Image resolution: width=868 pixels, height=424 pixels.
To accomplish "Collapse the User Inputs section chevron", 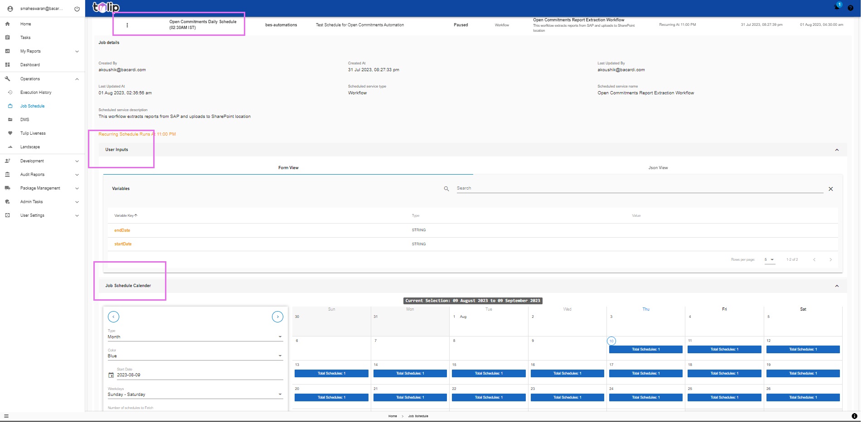I will 837,150.
